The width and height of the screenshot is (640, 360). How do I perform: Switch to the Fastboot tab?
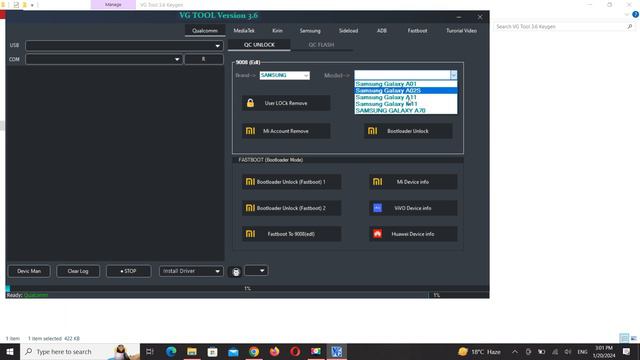pyautogui.click(x=417, y=31)
